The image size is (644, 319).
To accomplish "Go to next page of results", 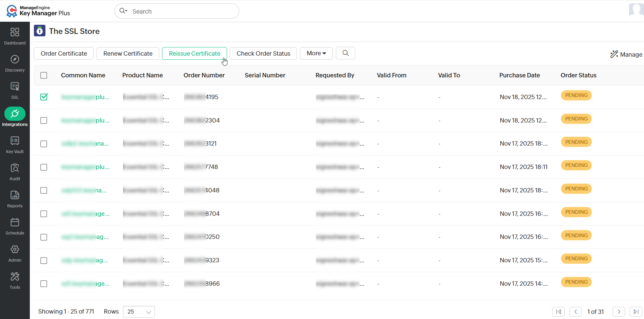I will (x=619, y=312).
